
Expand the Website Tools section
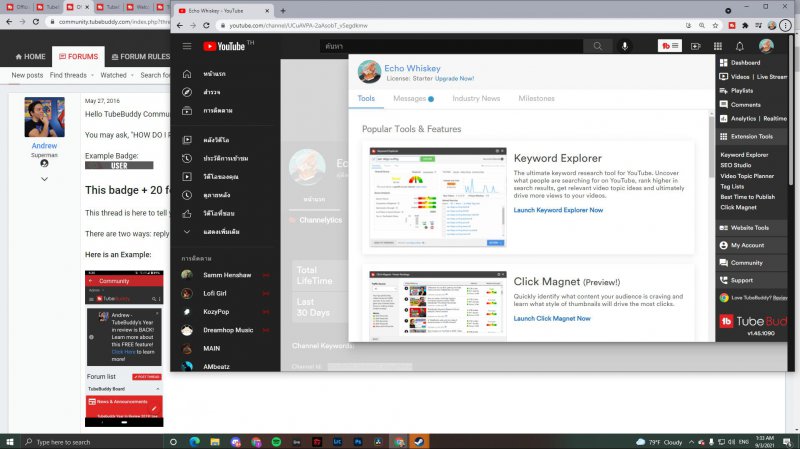[x=749, y=228]
